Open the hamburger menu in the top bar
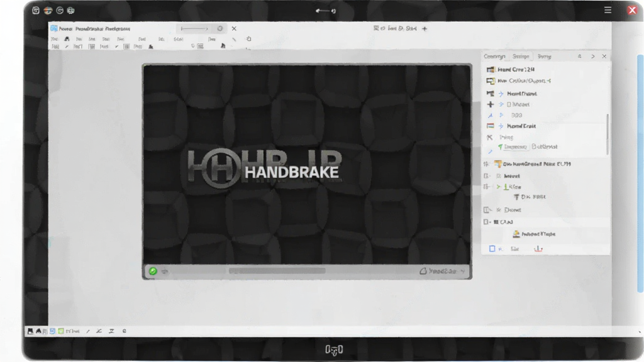 click(608, 10)
